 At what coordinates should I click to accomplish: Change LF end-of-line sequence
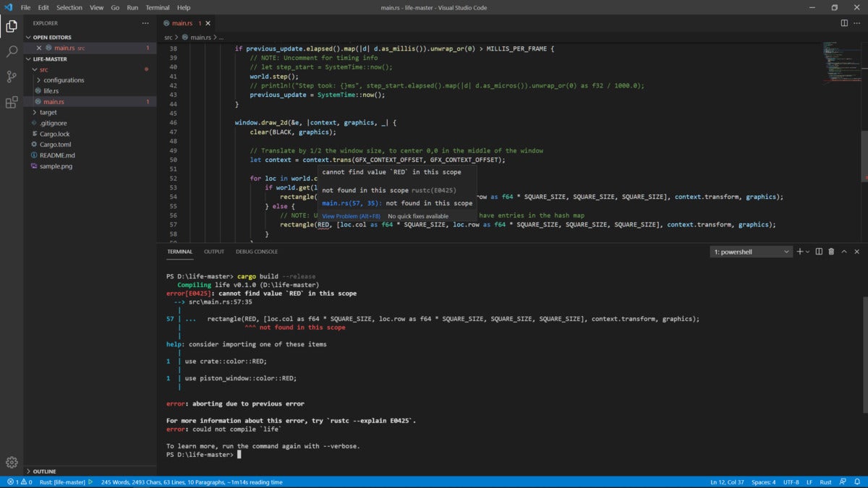[809, 482]
